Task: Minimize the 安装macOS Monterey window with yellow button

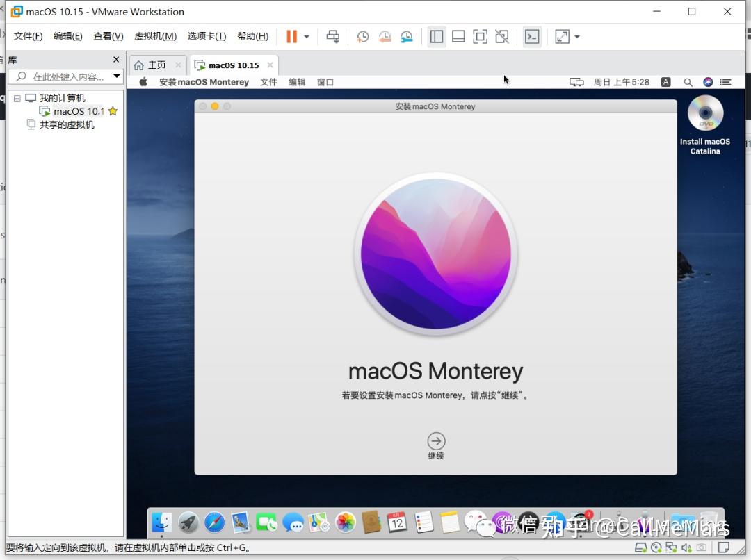Action: pos(215,106)
